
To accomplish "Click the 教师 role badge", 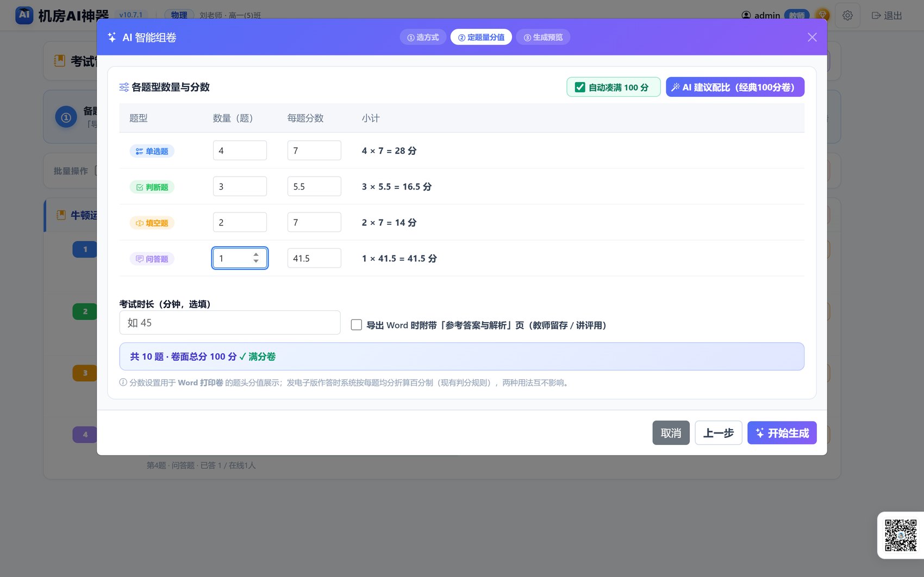I will tap(797, 15).
